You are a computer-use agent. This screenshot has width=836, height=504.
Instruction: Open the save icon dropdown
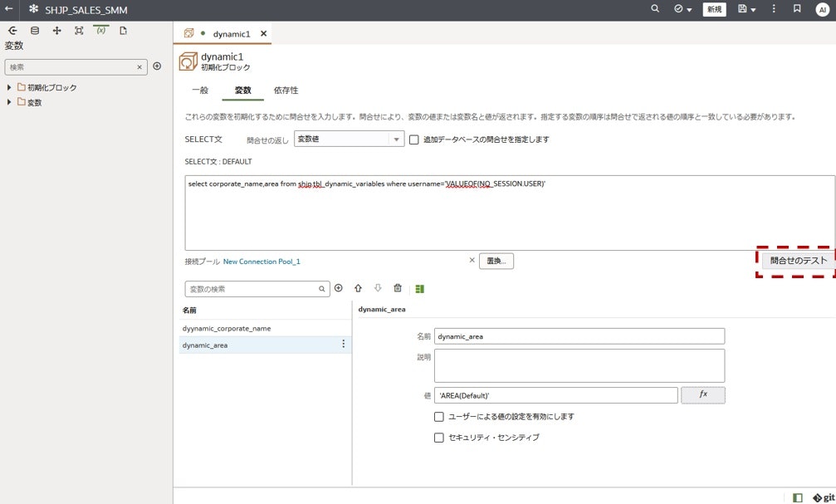[x=746, y=9]
